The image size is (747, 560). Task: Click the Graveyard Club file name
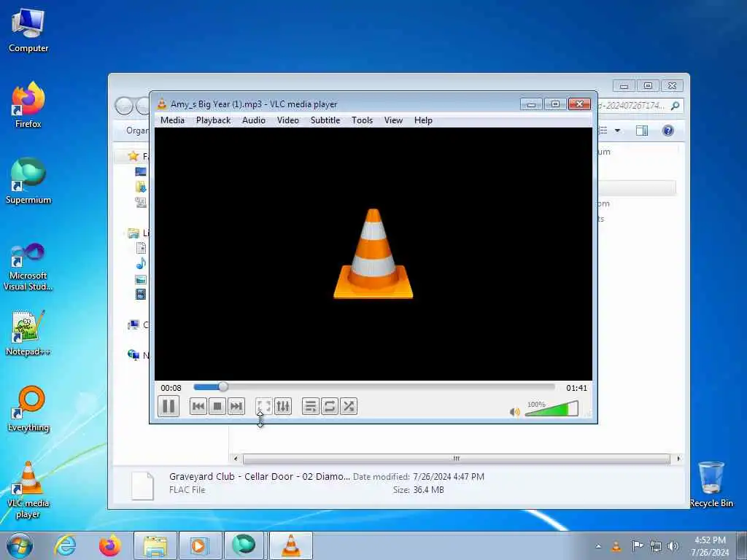(x=260, y=476)
